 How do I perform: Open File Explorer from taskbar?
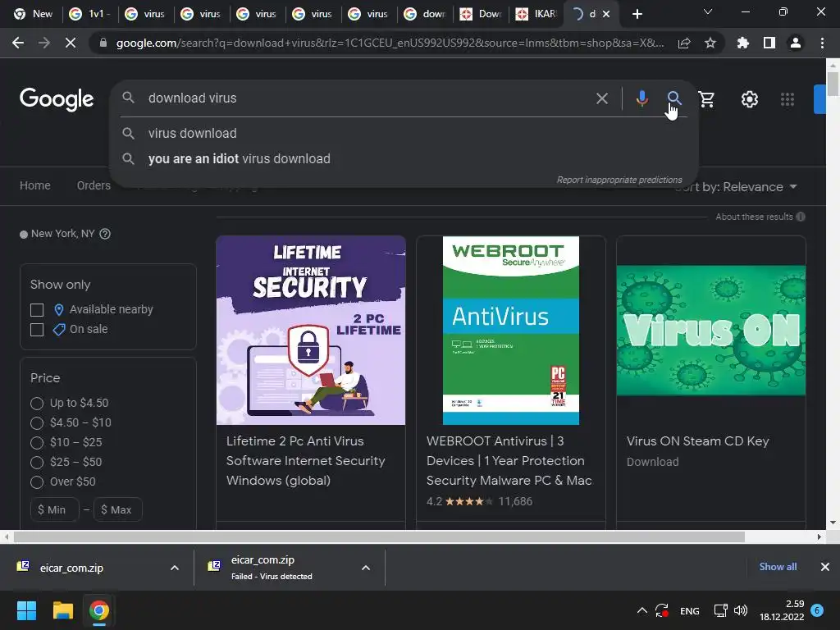(62, 610)
